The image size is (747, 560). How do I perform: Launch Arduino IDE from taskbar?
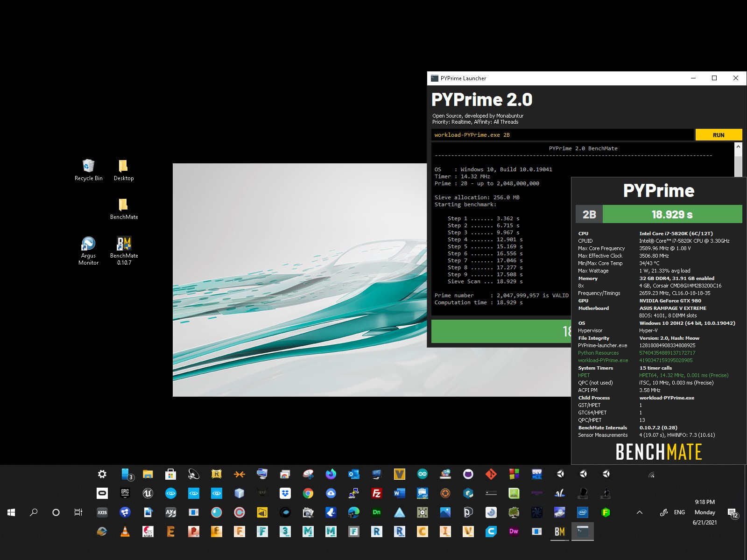pos(423,474)
